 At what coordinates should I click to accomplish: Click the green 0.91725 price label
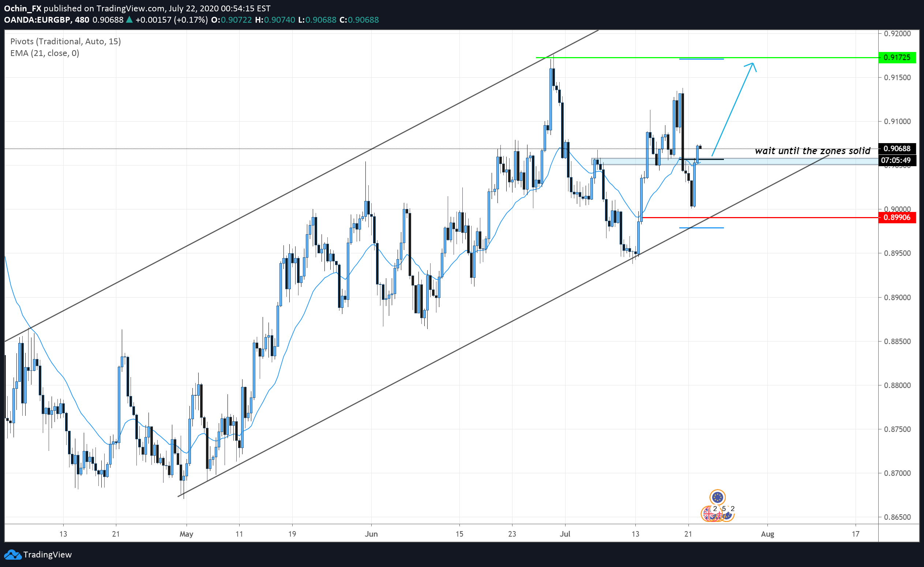pos(897,57)
